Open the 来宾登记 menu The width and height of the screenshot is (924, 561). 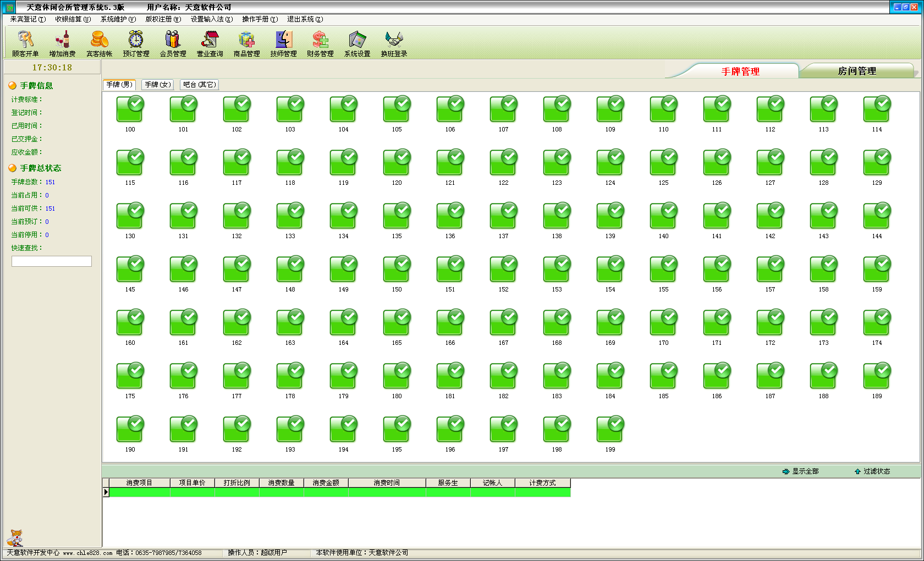(x=28, y=19)
